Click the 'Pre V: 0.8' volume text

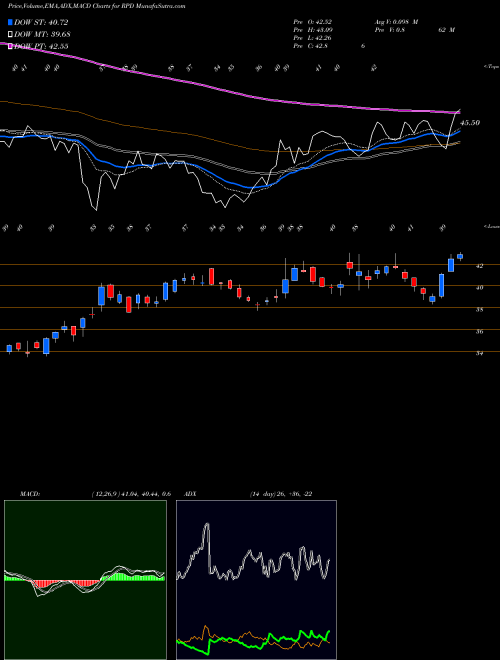[x=389, y=30]
